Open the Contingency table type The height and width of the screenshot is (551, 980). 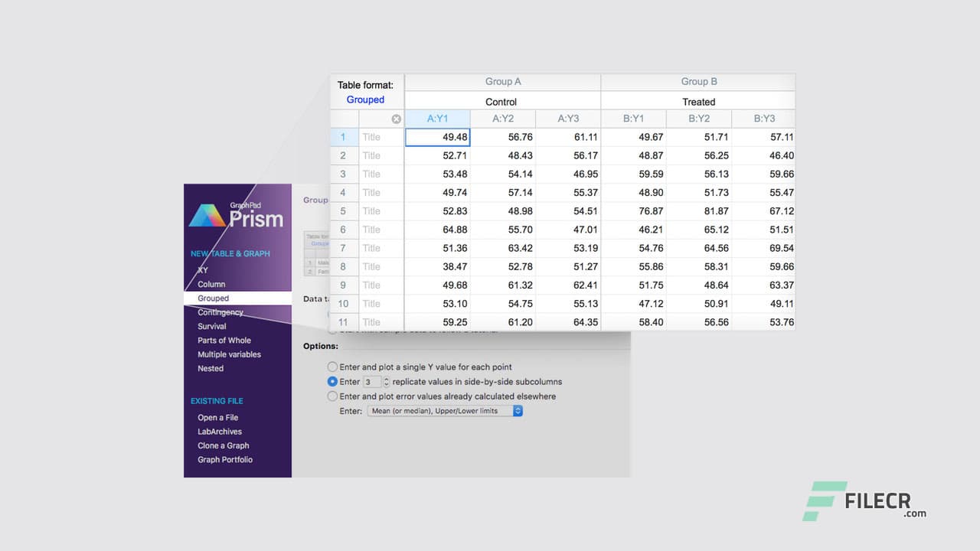(220, 312)
